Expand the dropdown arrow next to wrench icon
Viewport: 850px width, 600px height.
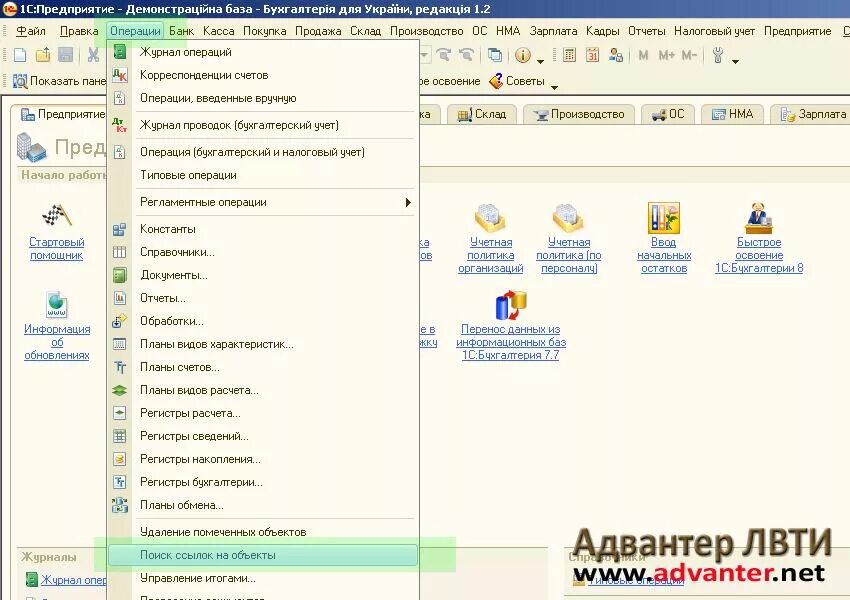coord(735,61)
